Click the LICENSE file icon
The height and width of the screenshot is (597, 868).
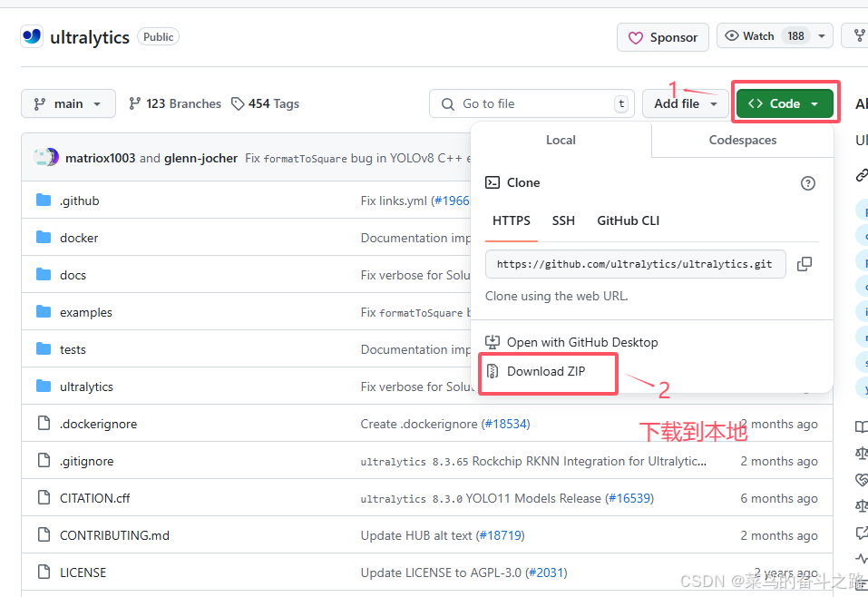coord(44,572)
